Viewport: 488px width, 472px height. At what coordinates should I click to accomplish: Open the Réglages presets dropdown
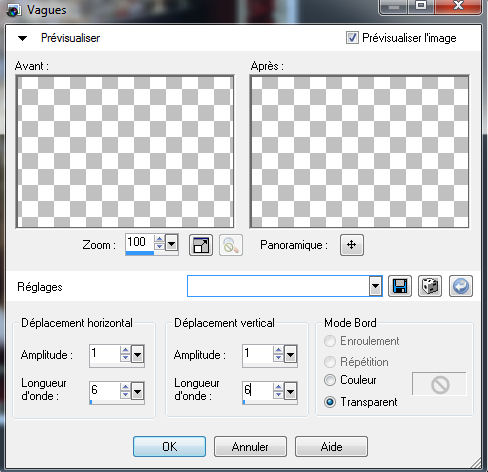tap(375, 286)
